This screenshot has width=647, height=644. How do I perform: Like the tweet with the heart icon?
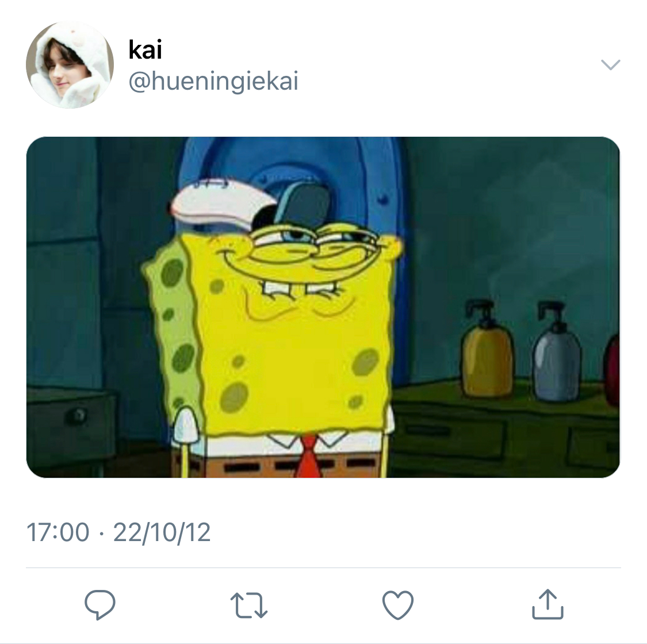click(x=397, y=605)
